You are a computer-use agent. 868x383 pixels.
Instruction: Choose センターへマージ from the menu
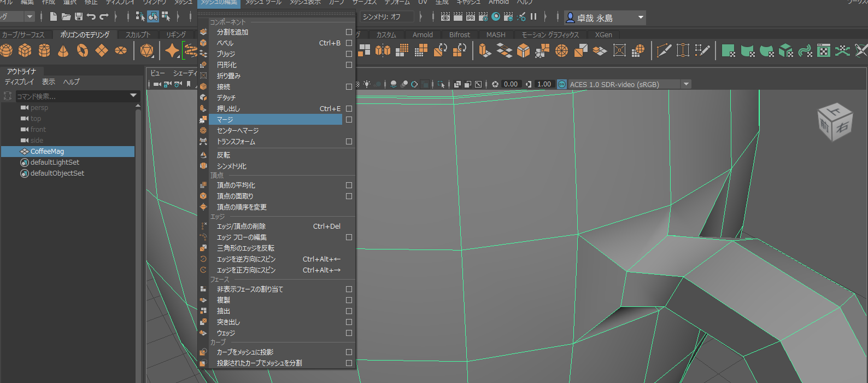pos(238,130)
